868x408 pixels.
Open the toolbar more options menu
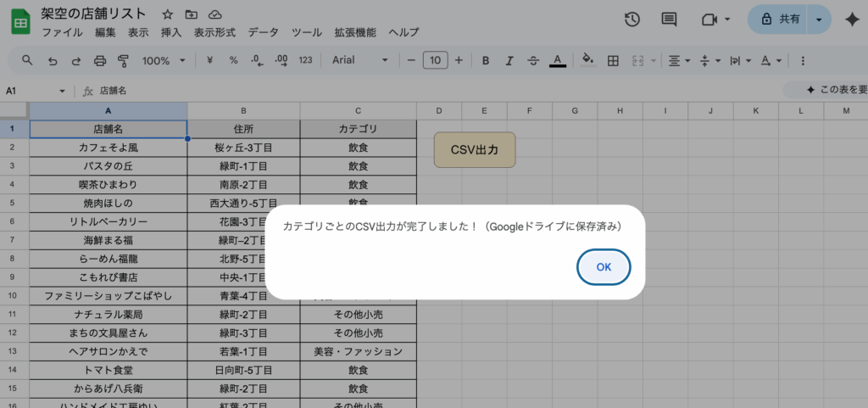pyautogui.click(x=804, y=61)
